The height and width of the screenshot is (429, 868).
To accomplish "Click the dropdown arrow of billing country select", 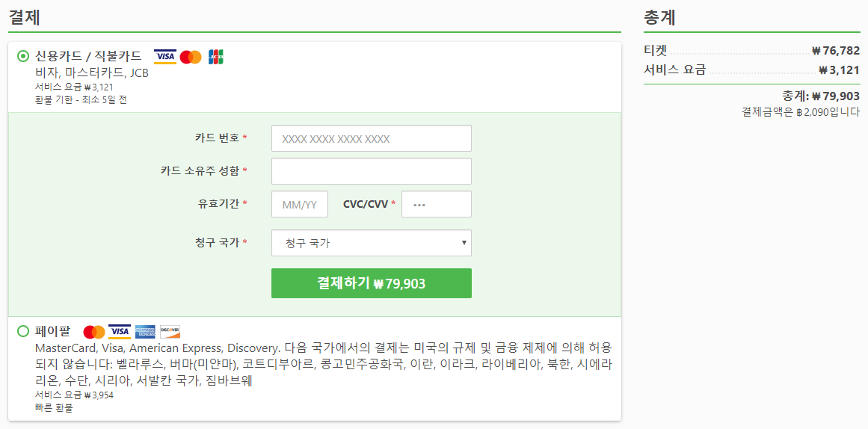I will click(464, 243).
